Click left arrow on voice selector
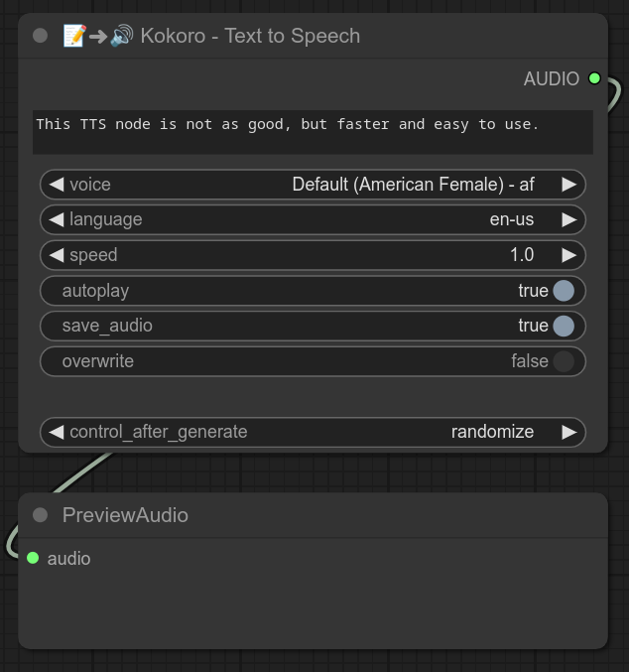629x672 pixels. point(57,185)
